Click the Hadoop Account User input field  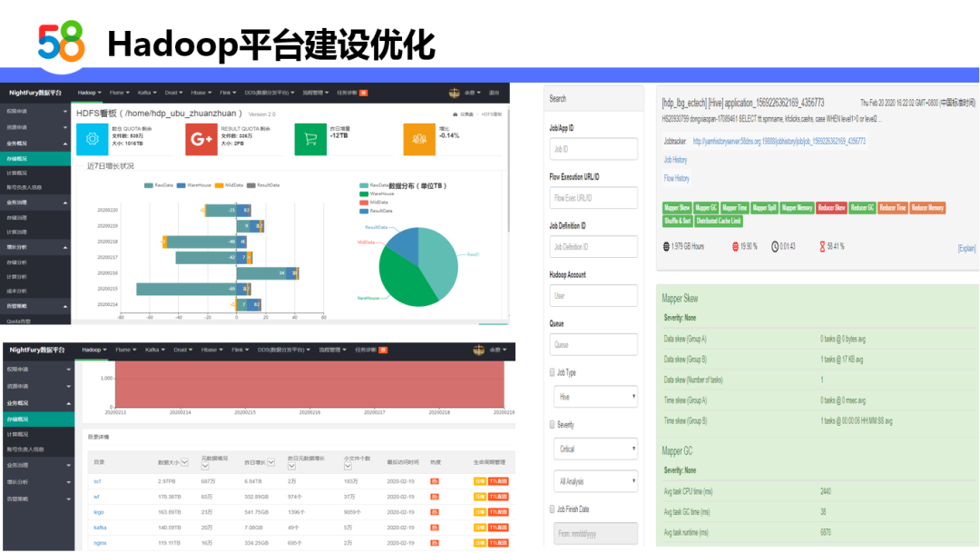tap(593, 295)
